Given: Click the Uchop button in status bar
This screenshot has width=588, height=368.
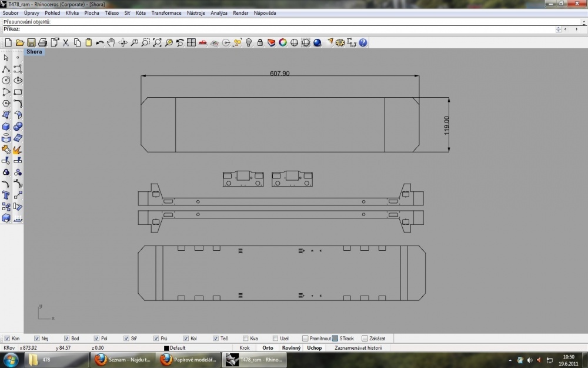Looking at the screenshot, I should [x=314, y=348].
